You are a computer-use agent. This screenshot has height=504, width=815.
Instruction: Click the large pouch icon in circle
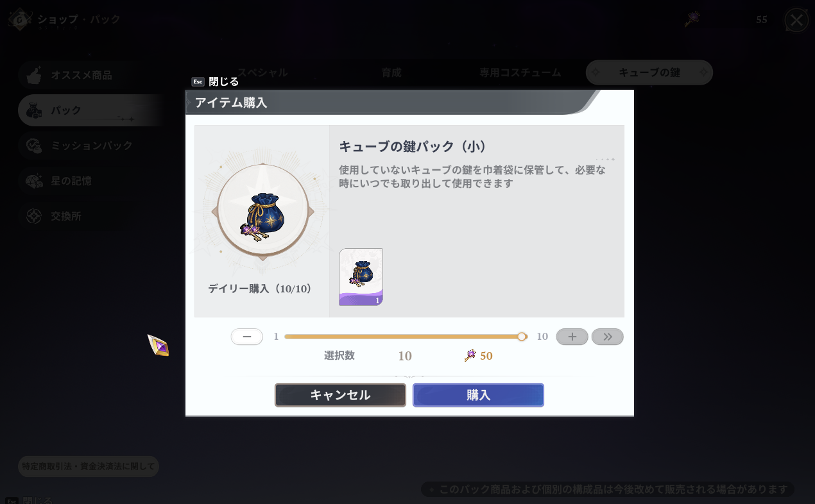[x=262, y=211]
